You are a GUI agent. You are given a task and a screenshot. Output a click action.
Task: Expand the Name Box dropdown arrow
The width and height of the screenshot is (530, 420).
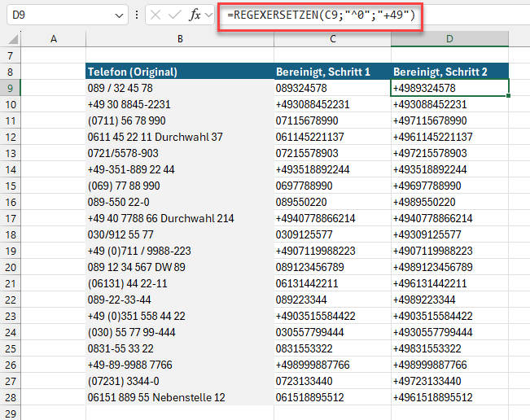click(120, 15)
